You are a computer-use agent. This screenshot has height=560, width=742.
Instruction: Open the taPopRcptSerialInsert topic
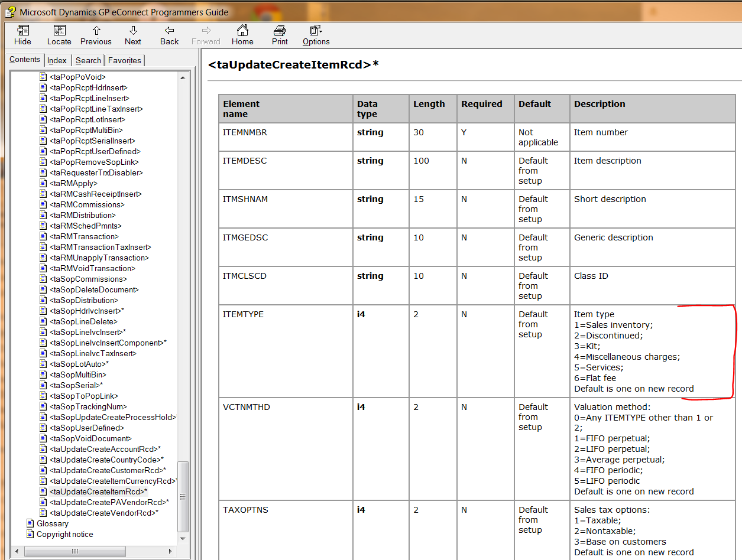[92, 141]
